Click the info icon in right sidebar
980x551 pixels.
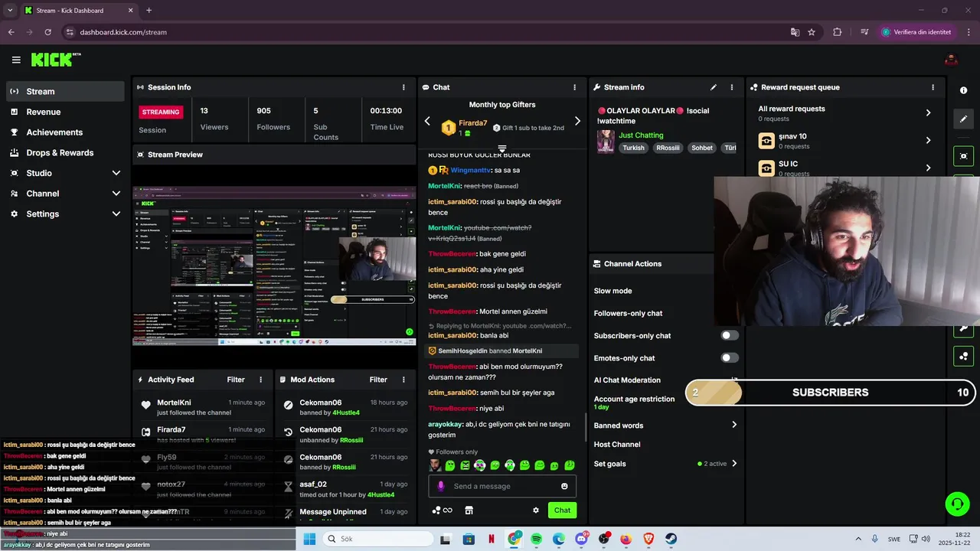pos(963,90)
